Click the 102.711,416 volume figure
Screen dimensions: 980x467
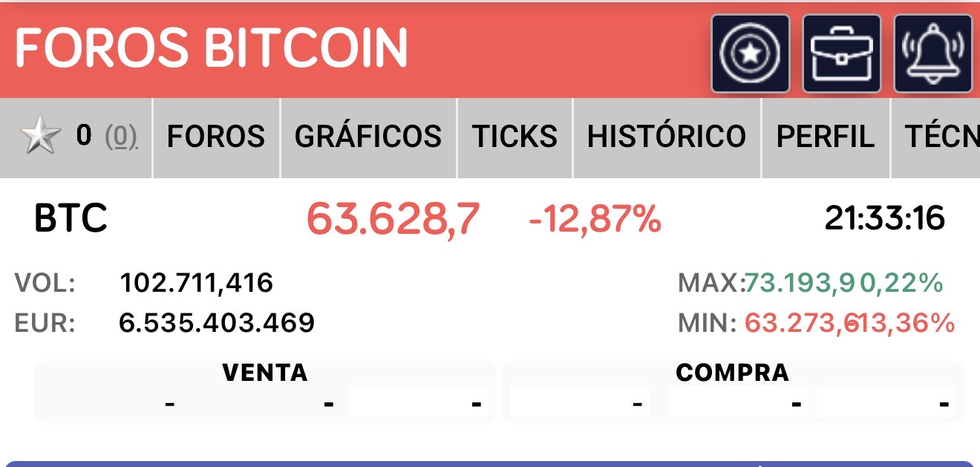(196, 283)
